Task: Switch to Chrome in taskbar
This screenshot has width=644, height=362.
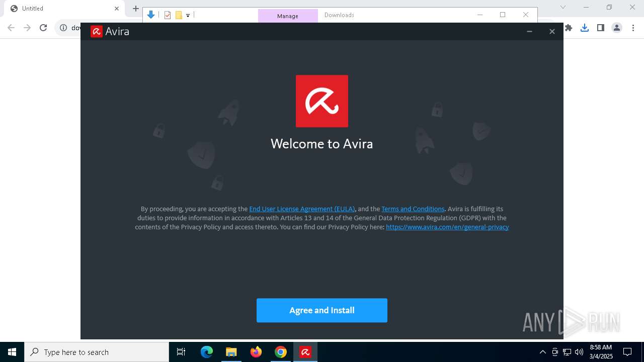Action: [x=281, y=352]
